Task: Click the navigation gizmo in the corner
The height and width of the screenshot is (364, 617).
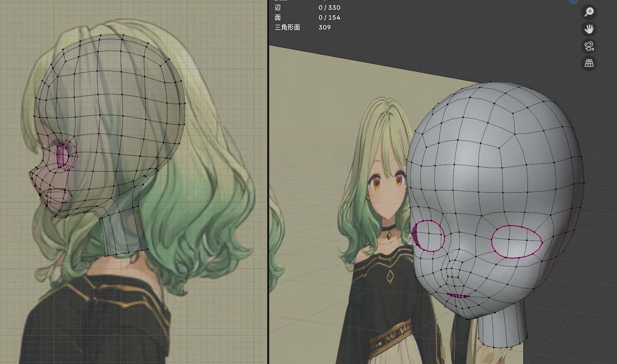Action: click(572, 3)
